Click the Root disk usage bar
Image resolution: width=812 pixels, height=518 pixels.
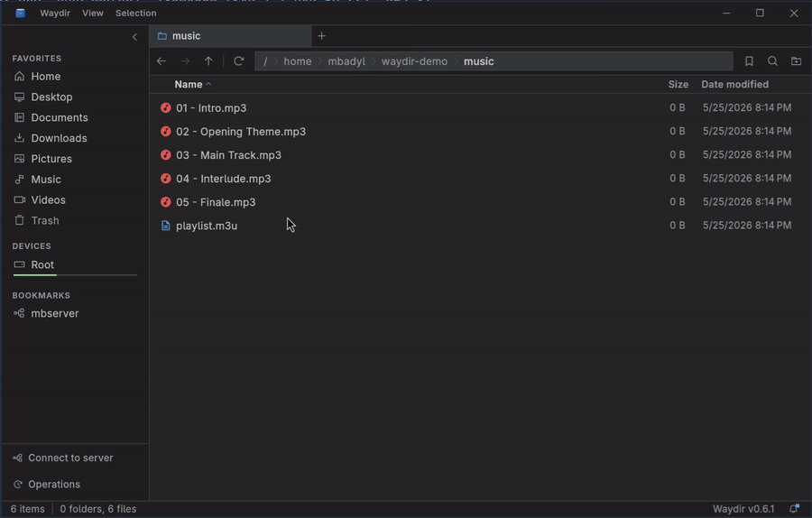[x=75, y=275]
